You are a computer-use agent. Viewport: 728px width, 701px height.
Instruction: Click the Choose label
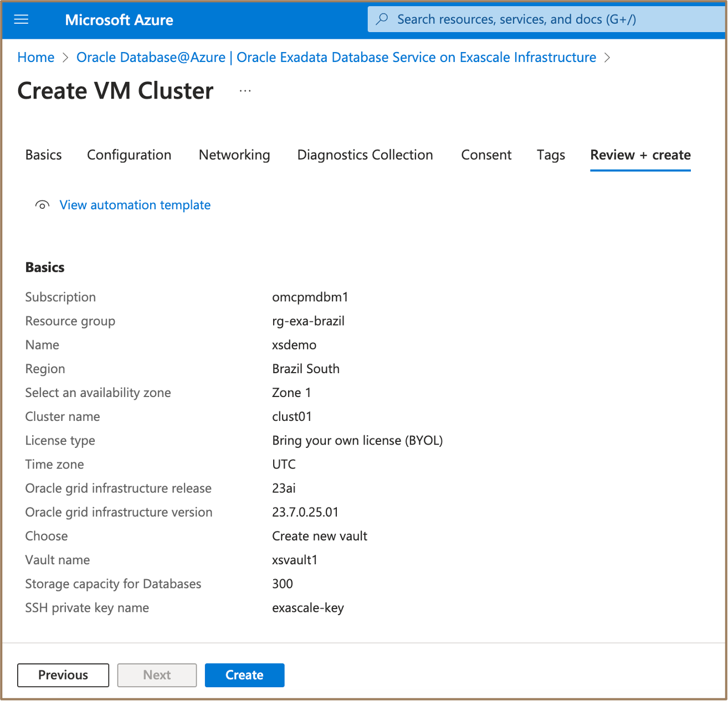pyautogui.click(x=47, y=536)
